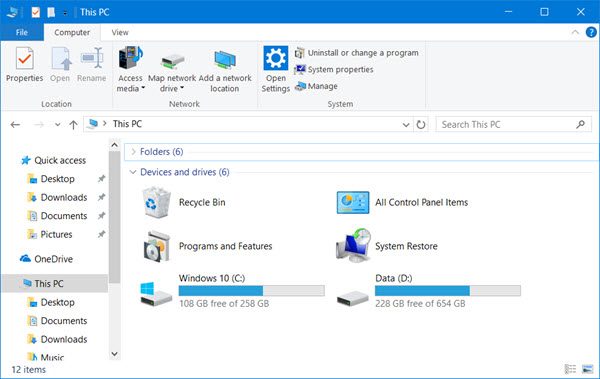Click the This PC address bar
This screenshot has height=379, width=600.
[x=248, y=124]
